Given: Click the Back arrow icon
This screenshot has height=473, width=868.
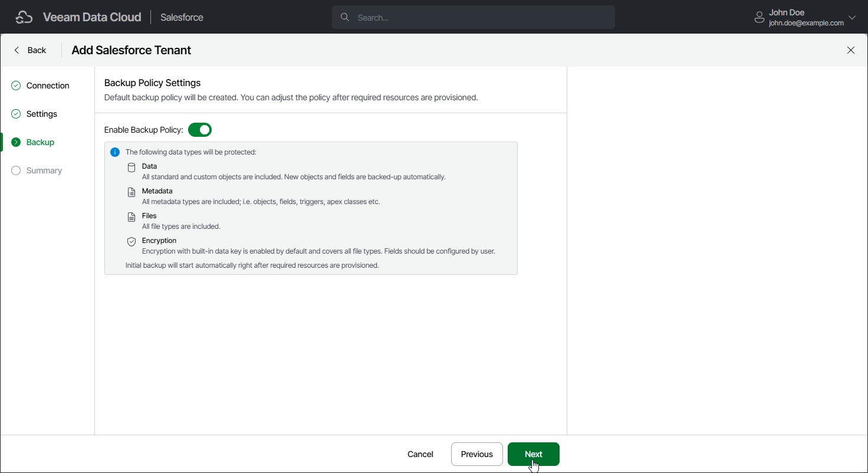Looking at the screenshot, I should [17, 50].
